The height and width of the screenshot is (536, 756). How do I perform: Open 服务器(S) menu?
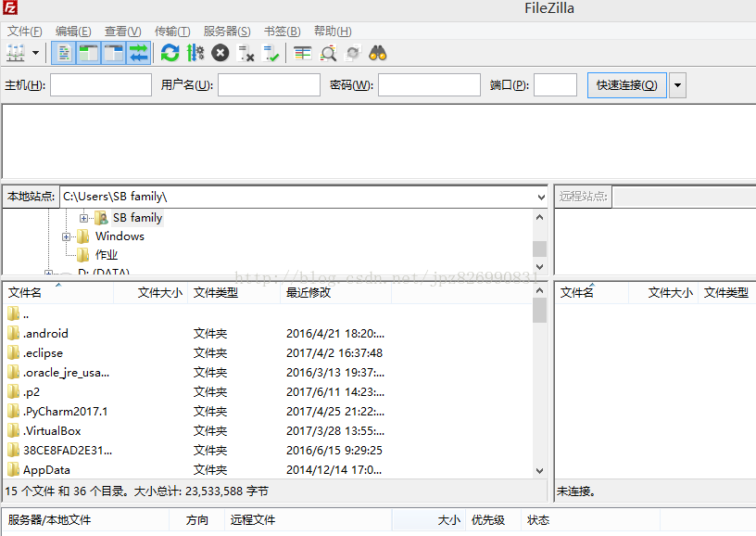pos(227,32)
